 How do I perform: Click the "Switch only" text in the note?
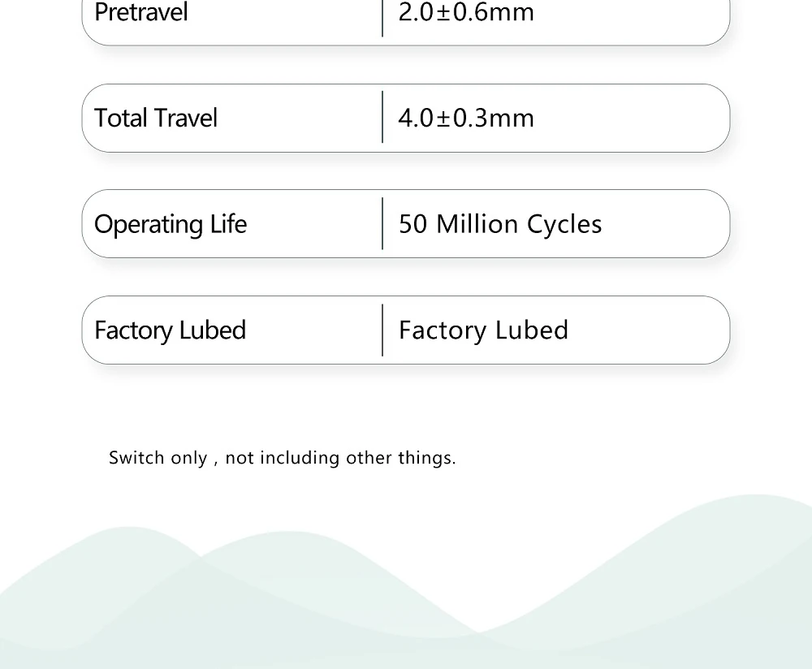[158, 458]
